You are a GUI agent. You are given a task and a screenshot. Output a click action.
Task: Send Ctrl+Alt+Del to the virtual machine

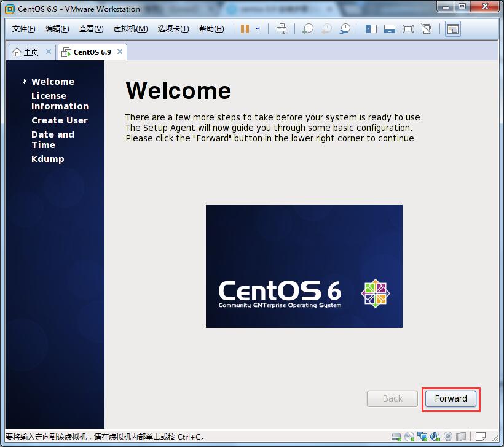(282, 29)
